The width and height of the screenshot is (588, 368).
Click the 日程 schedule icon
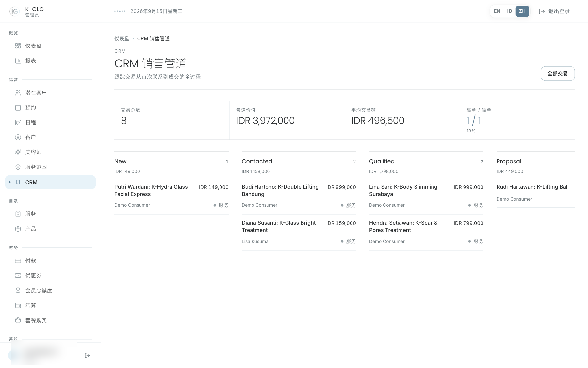point(18,122)
